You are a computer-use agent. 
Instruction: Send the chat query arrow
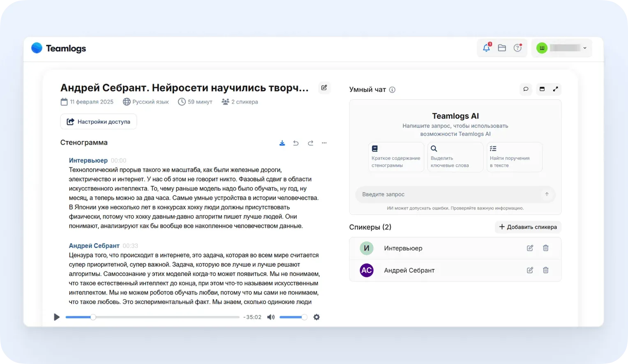(547, 194)
